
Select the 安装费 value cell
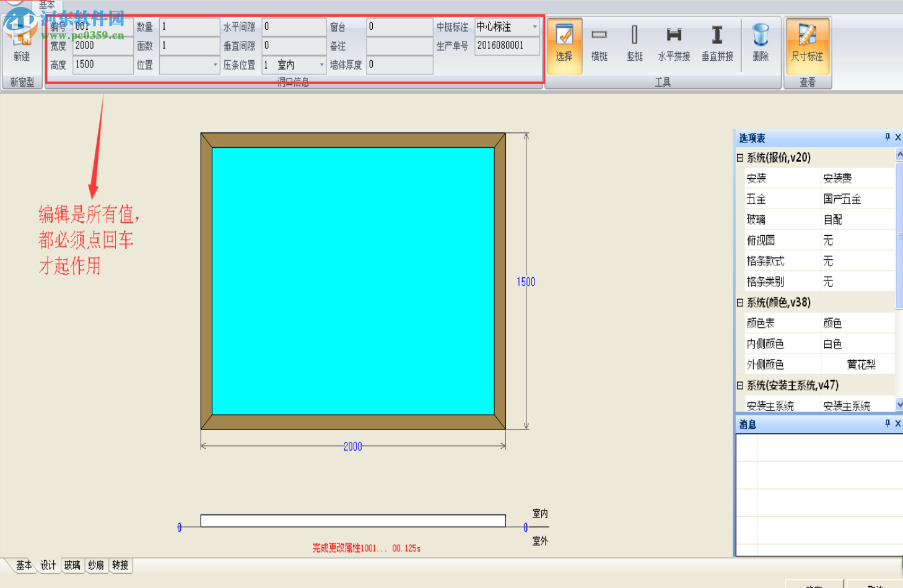click(x=858, y=178)
